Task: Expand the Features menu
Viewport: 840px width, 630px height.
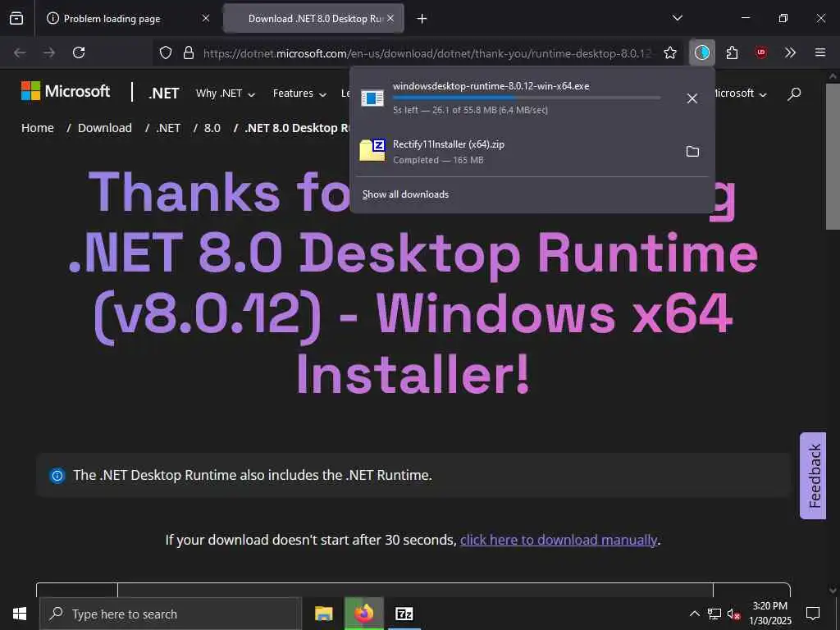Action: point(299,94)
